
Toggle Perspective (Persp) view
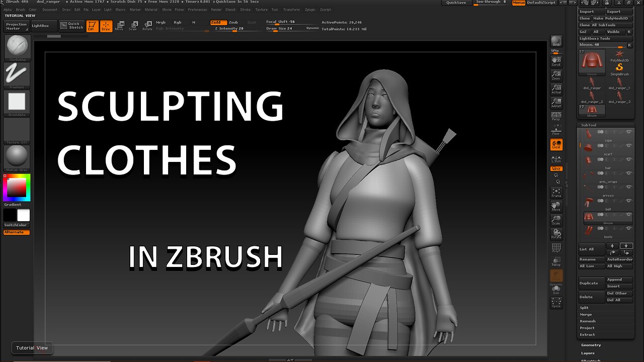(x=556, y=117)
